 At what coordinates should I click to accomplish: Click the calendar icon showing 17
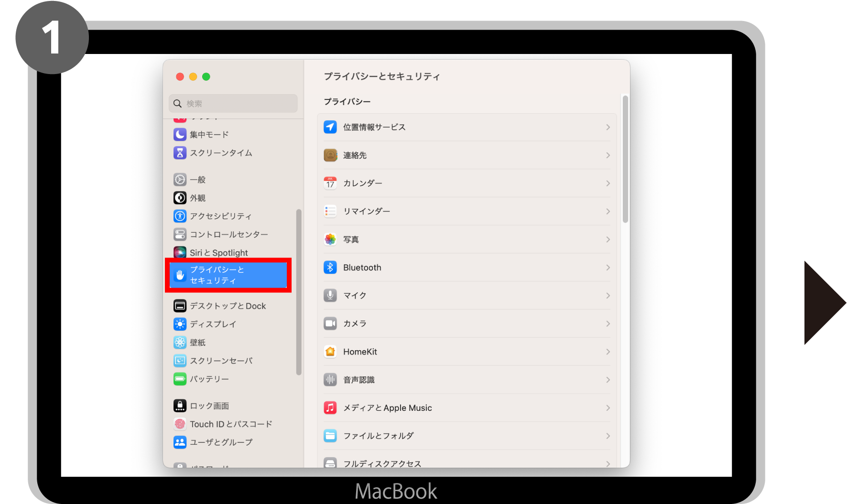(x=330, y=183)
